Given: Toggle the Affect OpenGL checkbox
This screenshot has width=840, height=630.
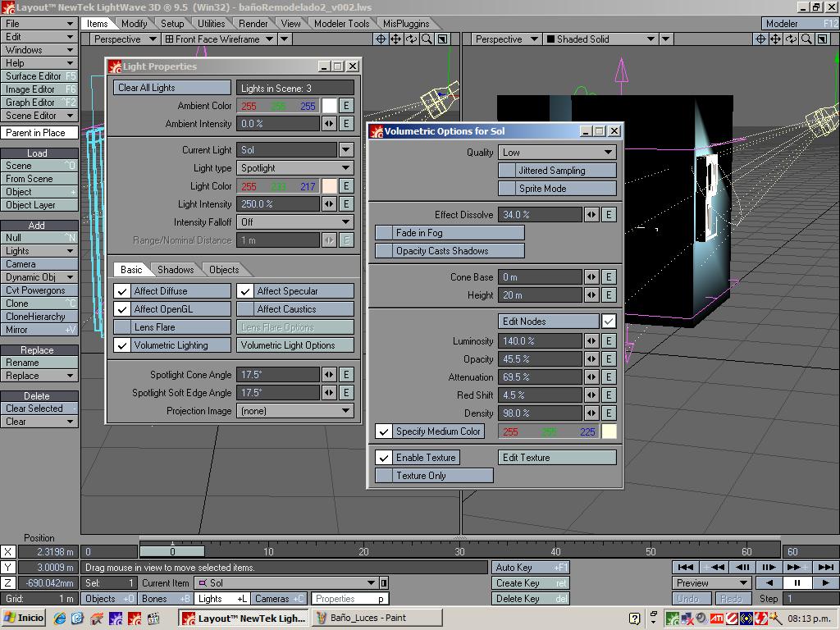Looking at the screenshot, I should [122, 309].
